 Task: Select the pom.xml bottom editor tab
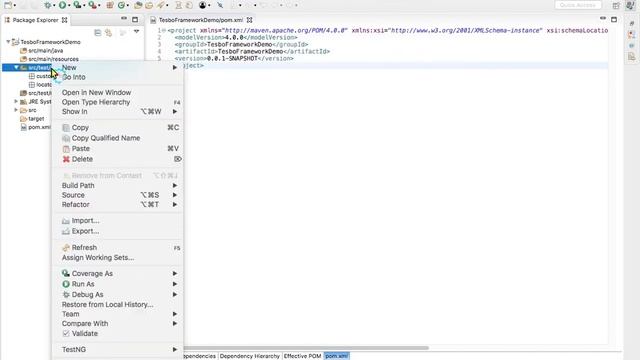(x=337, y=356)
